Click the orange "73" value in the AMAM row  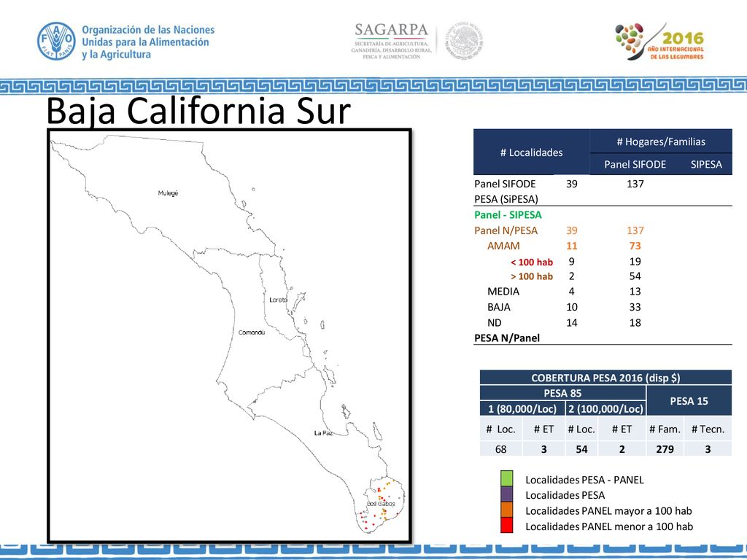pos(635,246)
